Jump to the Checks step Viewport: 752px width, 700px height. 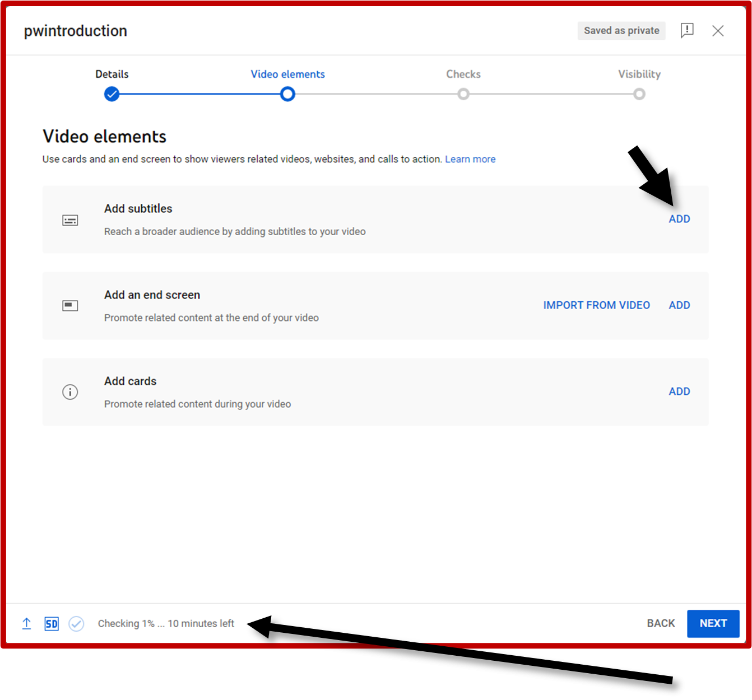tap(463, 74)
